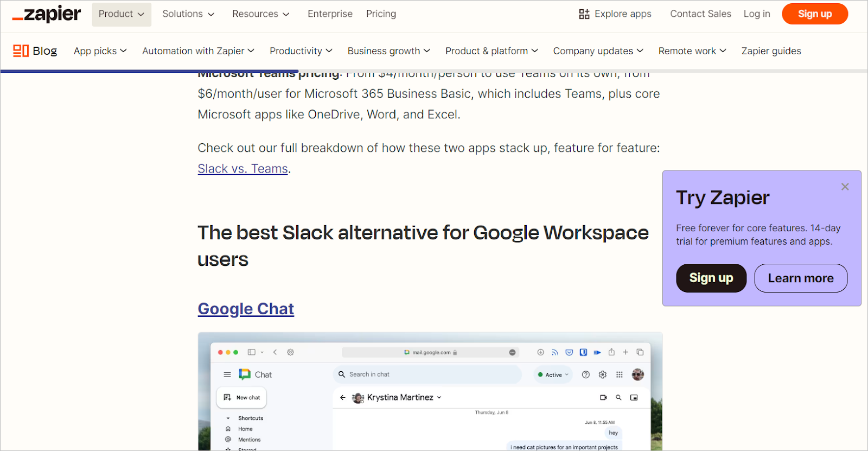The width and height of the screenshot is (868, 451).
Task: Expand the Company updates menu
Action: coord(598,51)
